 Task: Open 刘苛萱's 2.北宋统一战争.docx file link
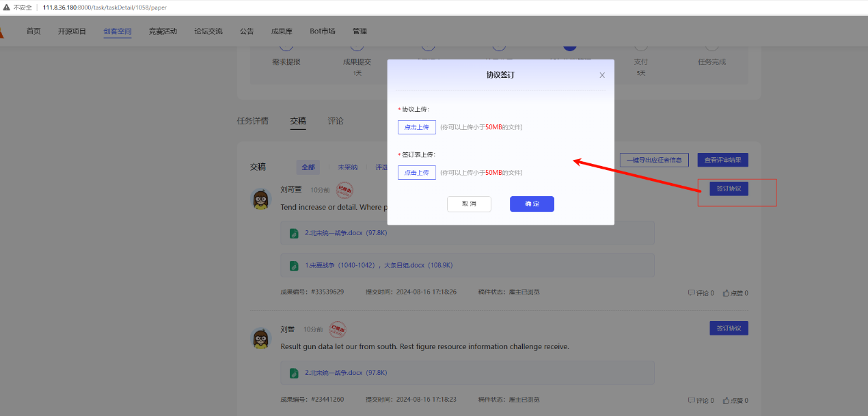tap(347, 233)
